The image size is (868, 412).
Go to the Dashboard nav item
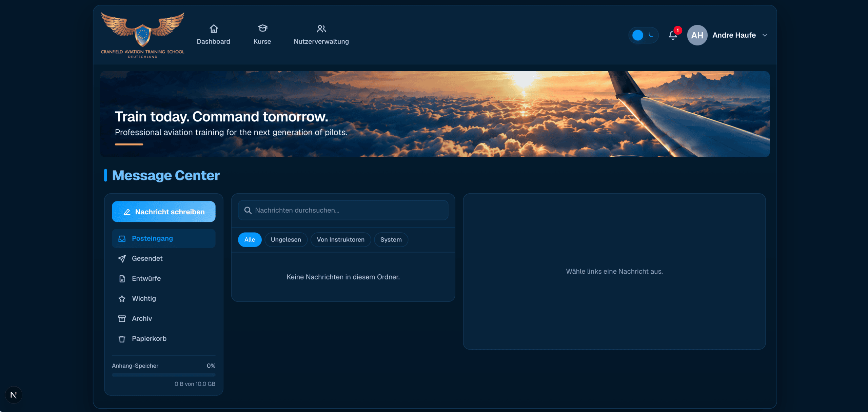[213, 35]
